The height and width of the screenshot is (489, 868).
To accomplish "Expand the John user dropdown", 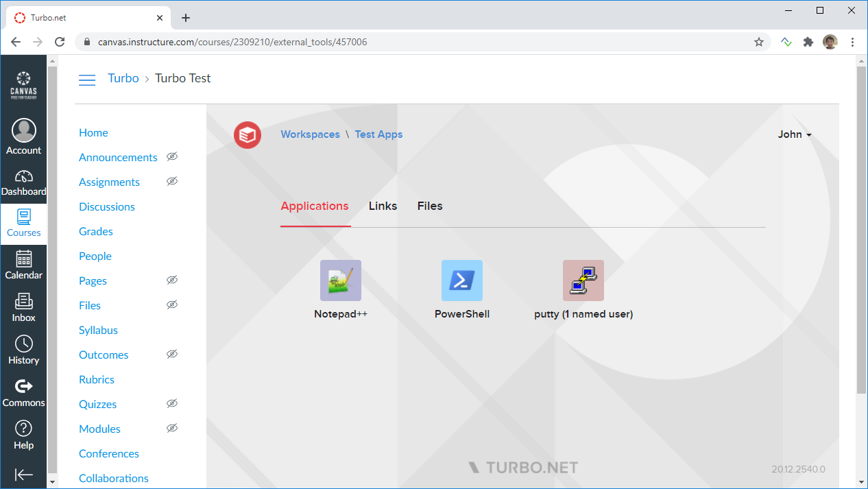I will (795, 134).
